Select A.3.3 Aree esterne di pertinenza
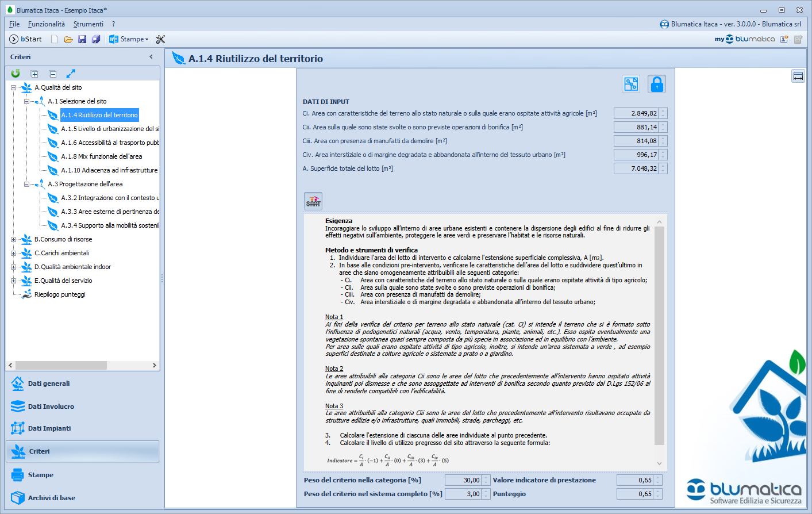This screenshot has width=812, height=514. (110, 212)
